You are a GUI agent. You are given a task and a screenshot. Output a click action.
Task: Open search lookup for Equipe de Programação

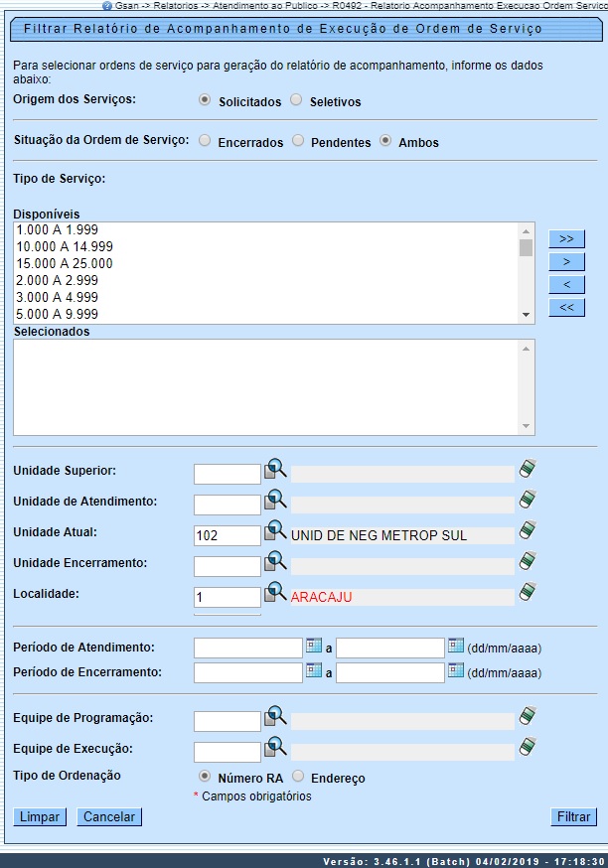275,717
